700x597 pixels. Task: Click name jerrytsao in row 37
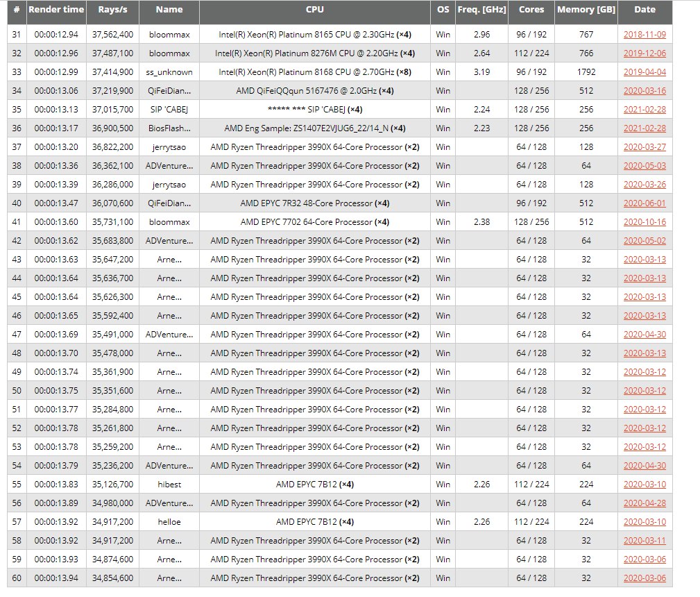click(169, 147)
